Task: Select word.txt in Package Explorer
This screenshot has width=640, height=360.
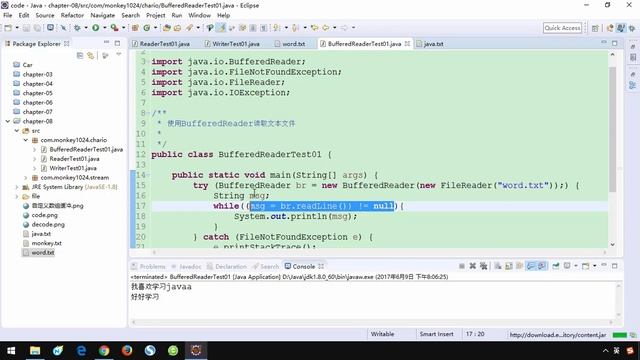Action: pyautogui.click(x=42, y=253)
